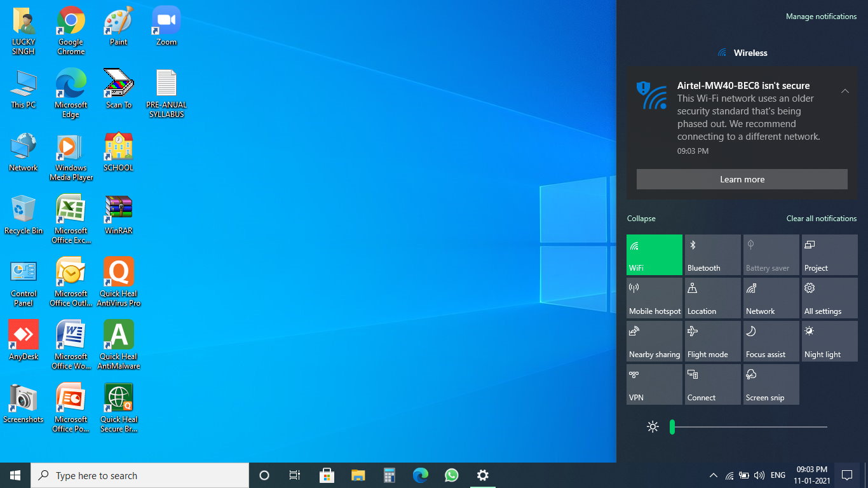The width and height of the screenshot is (868, 488).
Task: Launch Google Chrome from the desktop
Action: pyautogui.click(x=71, y=31)
